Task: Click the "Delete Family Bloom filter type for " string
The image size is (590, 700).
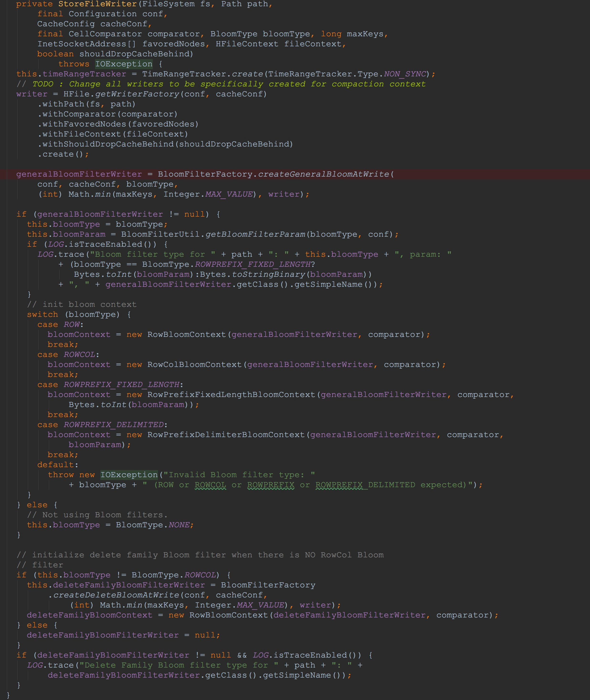Action: [x=179, y=666]
